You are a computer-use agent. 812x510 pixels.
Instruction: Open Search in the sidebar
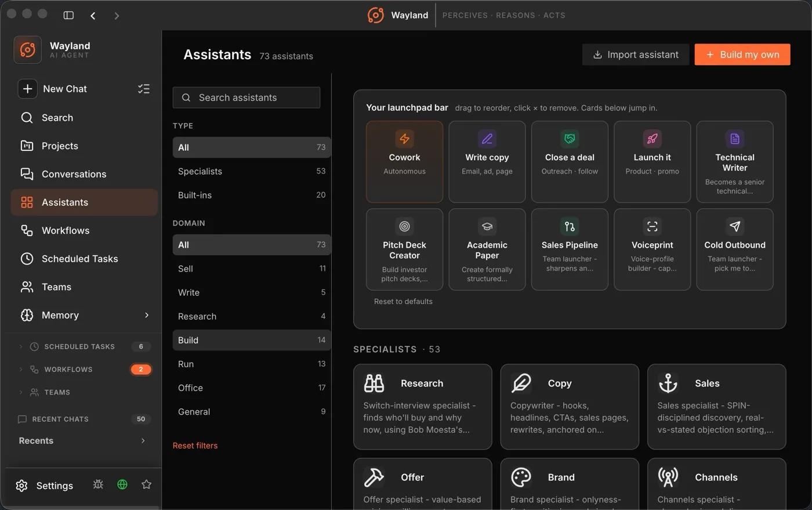(84, 118)
